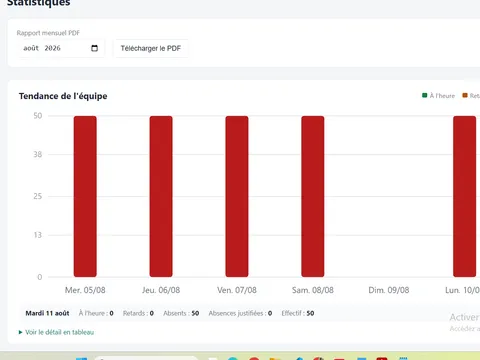Select the red bar for Mer. 05/08

coord(85,196)
